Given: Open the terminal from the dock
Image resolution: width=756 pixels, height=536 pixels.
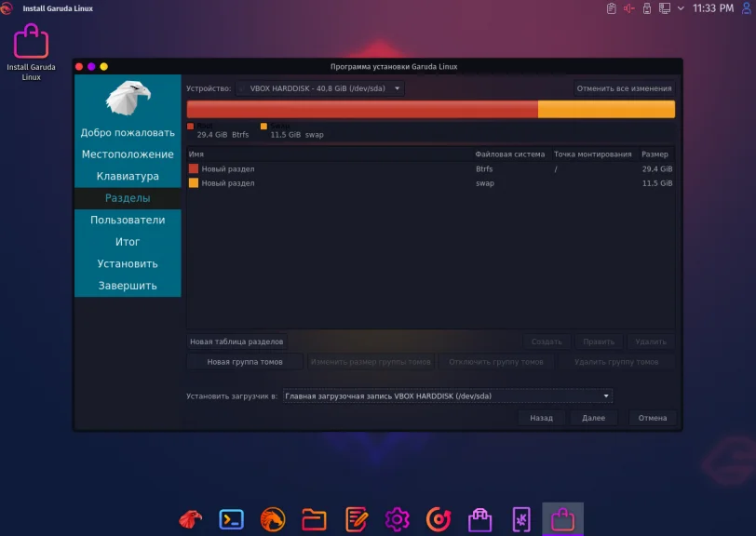Looking at the screenshot, I should click(232, 519).
